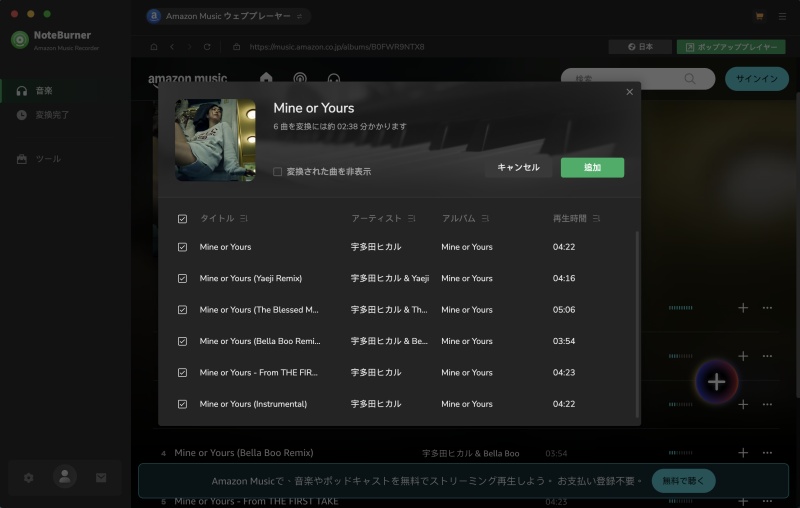The image size is (800, 508).
Task: Click Amazon Music home icon
Action: (x=266, y=78)
